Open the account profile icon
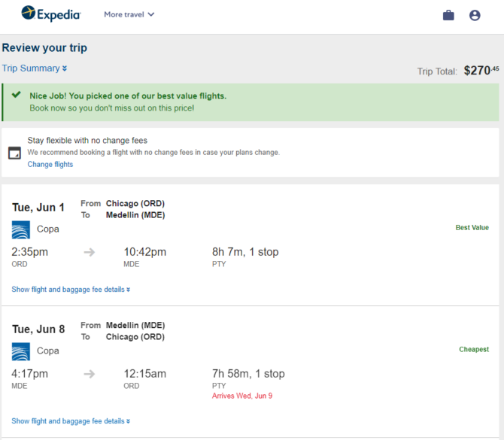 [x=475, y=15]
